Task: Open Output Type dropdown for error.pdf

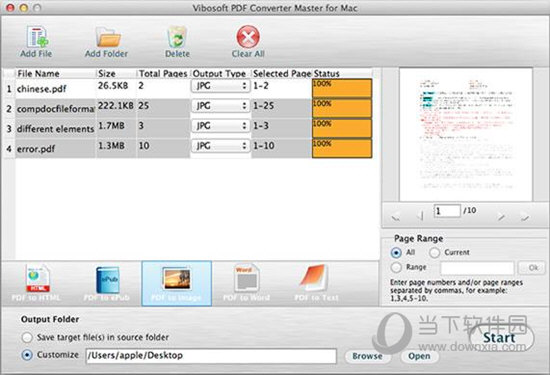Action: point(221,146)
